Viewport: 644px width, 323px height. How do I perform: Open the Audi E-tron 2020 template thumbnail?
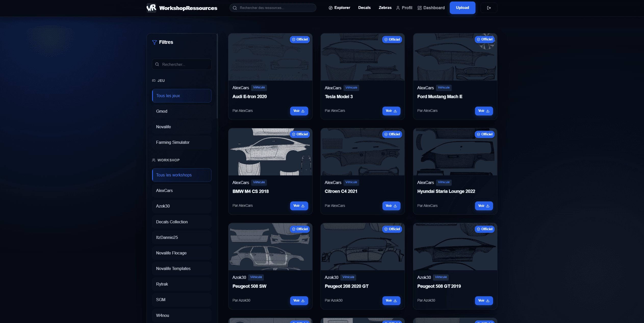pos(270,57)
